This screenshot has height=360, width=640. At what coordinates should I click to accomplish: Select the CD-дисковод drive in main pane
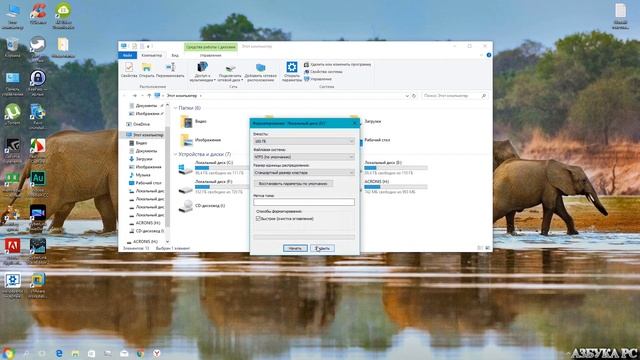point(202,206)
